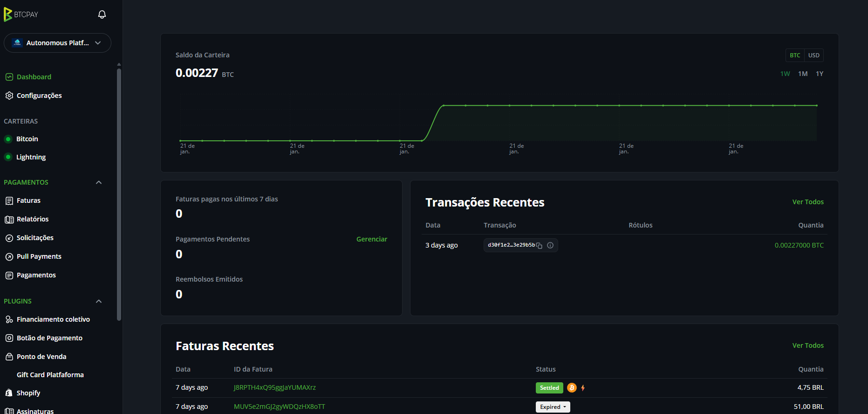Viewport: 868px width, 414px height.
Task: Open the notifications bell
Action: [x=102, y=14]
